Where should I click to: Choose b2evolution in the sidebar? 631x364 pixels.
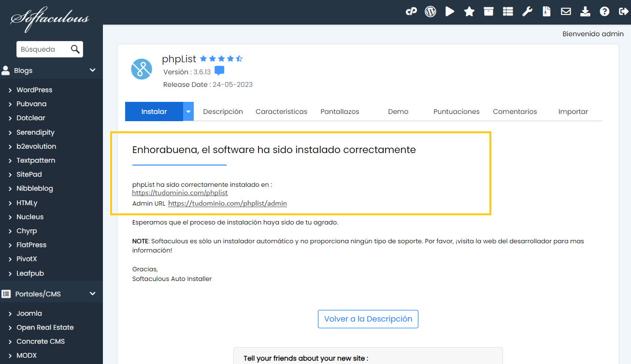36,146
